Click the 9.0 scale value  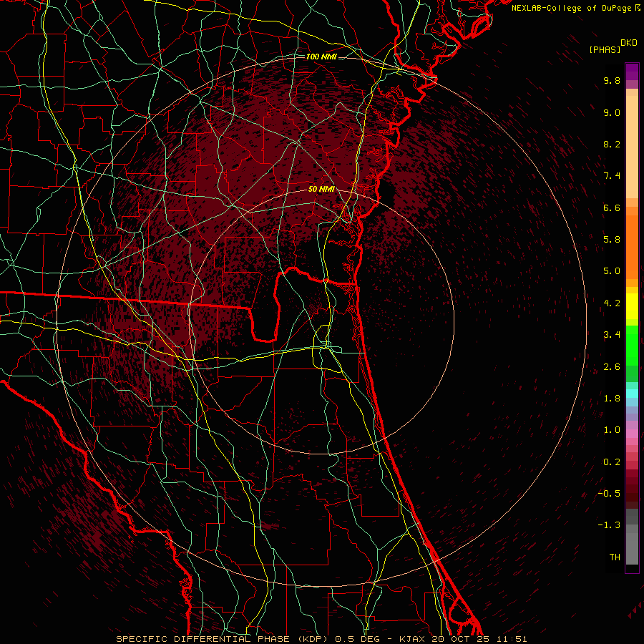coord(612,112)
